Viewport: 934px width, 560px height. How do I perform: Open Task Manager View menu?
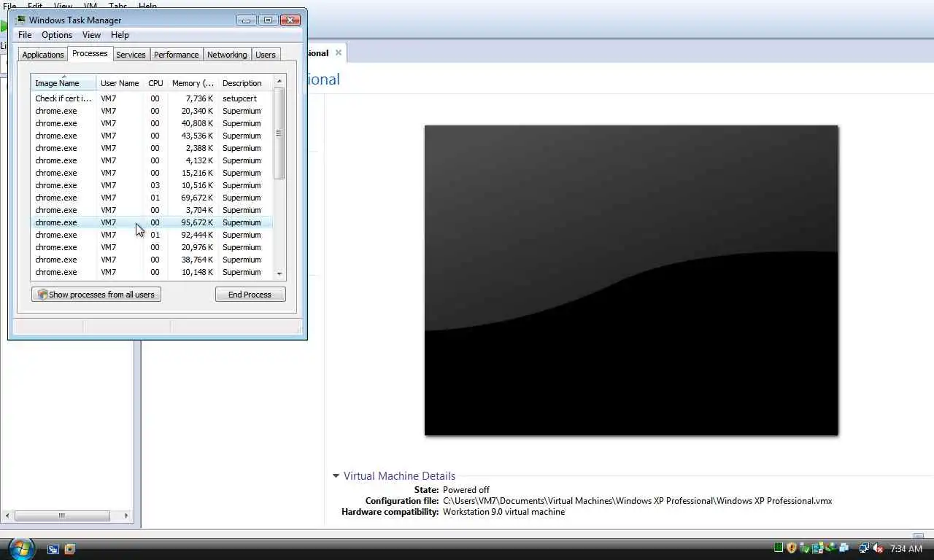(91, 35)
